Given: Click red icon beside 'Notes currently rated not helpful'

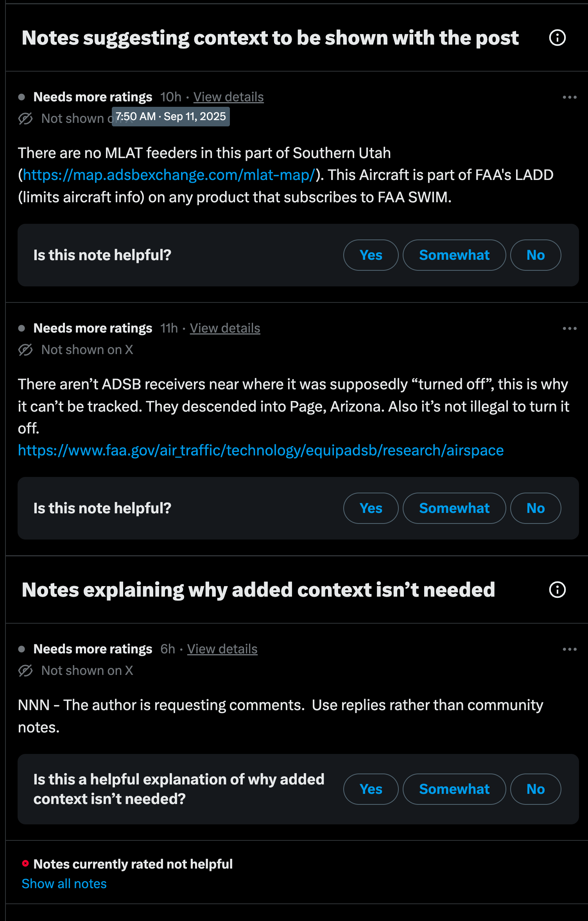Looking at the screenshot, I should (x=25, y=863).
